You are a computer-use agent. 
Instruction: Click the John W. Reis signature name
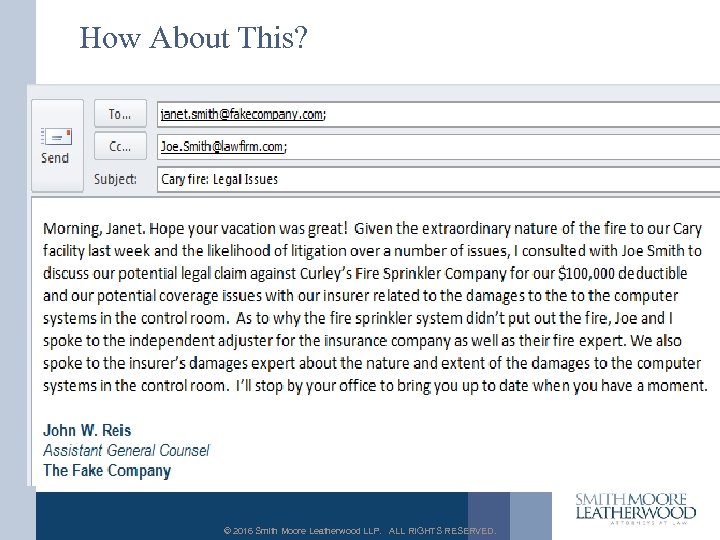click(87, 430)
